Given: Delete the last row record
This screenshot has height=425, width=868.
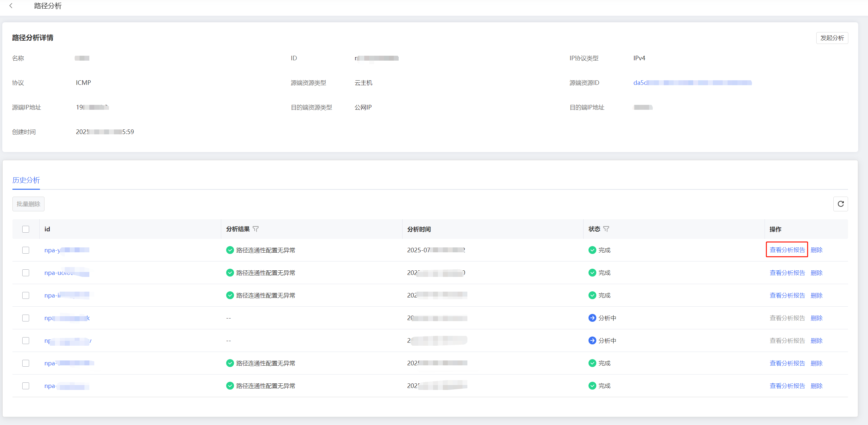Looking at the screenshot, I should pyautogui.click(x=816, y=386).
